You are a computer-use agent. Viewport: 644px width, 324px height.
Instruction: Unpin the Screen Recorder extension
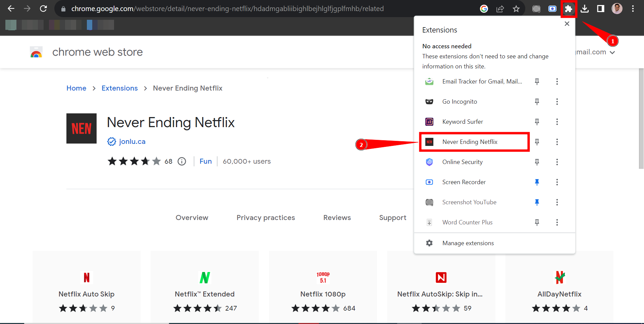coord(537,182)
